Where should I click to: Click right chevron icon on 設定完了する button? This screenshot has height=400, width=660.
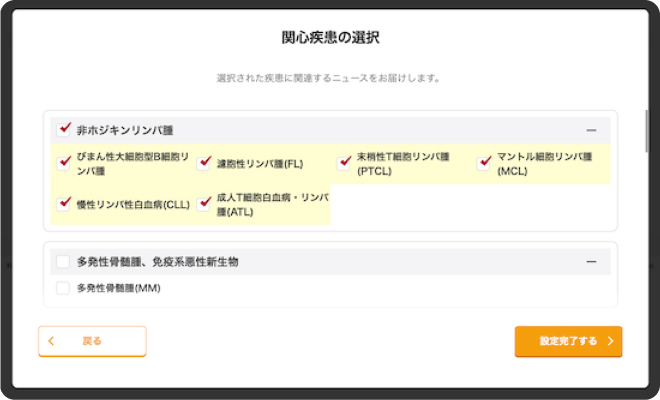tap(610, 341)
